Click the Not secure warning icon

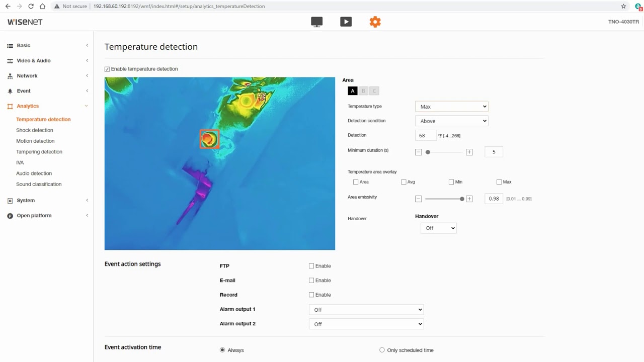coord(57,7)
